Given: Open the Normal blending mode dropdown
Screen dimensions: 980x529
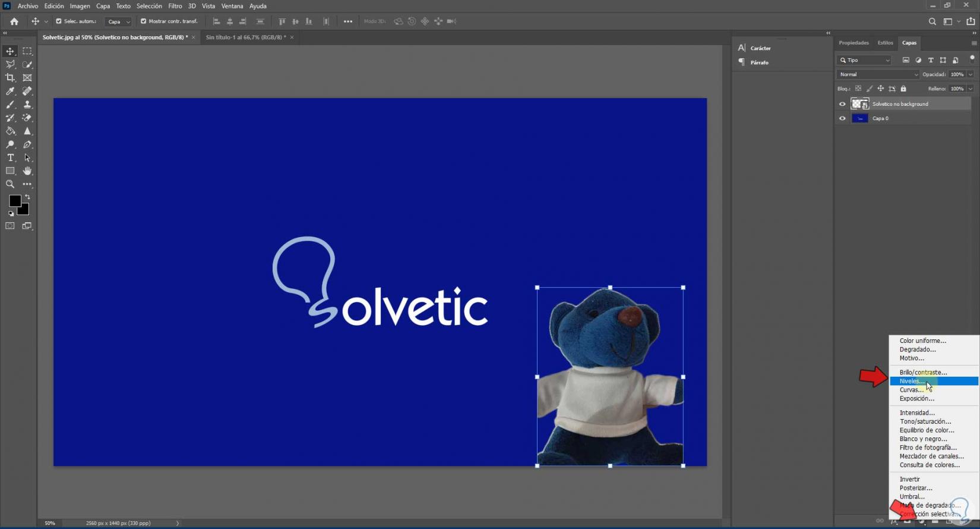Looking at the screenshot, I should click(878, 74).
